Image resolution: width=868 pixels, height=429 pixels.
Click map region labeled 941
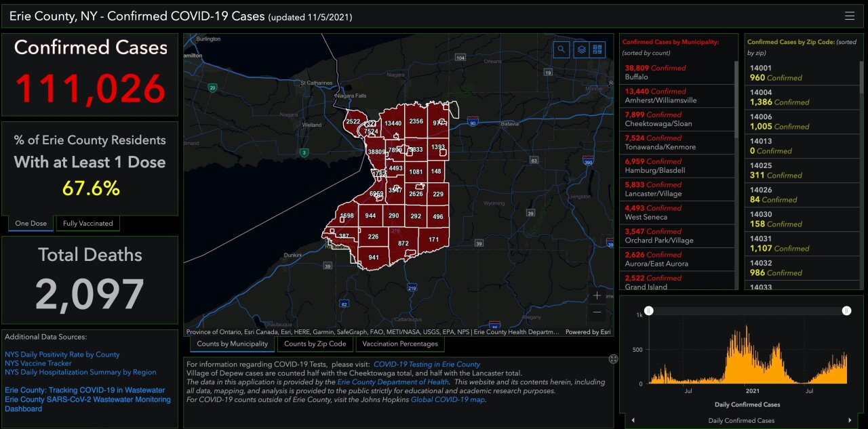pos(374,258)
